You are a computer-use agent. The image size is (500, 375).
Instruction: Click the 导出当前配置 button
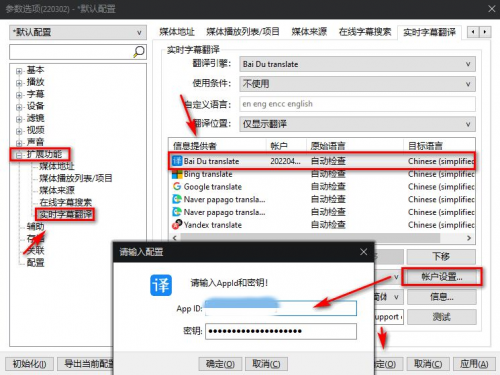(x=86, y=364)
